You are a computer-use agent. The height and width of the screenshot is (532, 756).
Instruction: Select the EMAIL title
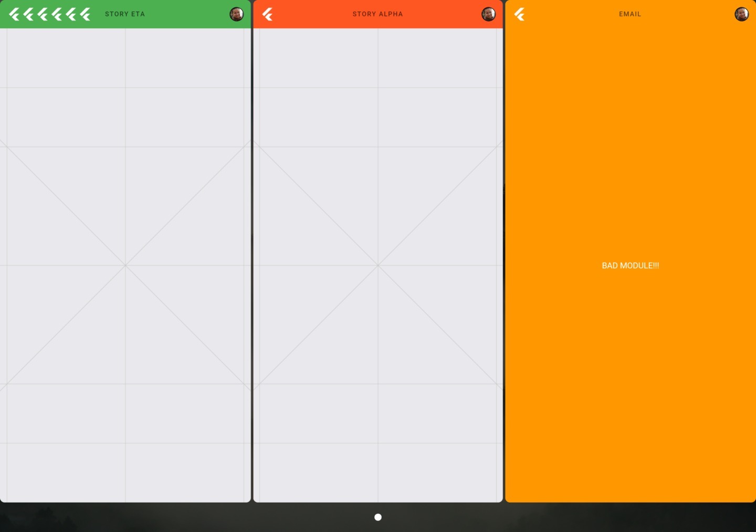click(x=630, y=14)
